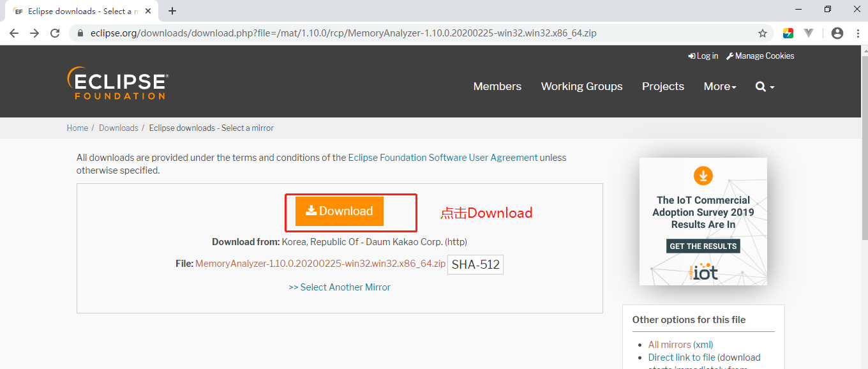Open the mirrors xml link
The image size is (868, 369).
(703, 344)
